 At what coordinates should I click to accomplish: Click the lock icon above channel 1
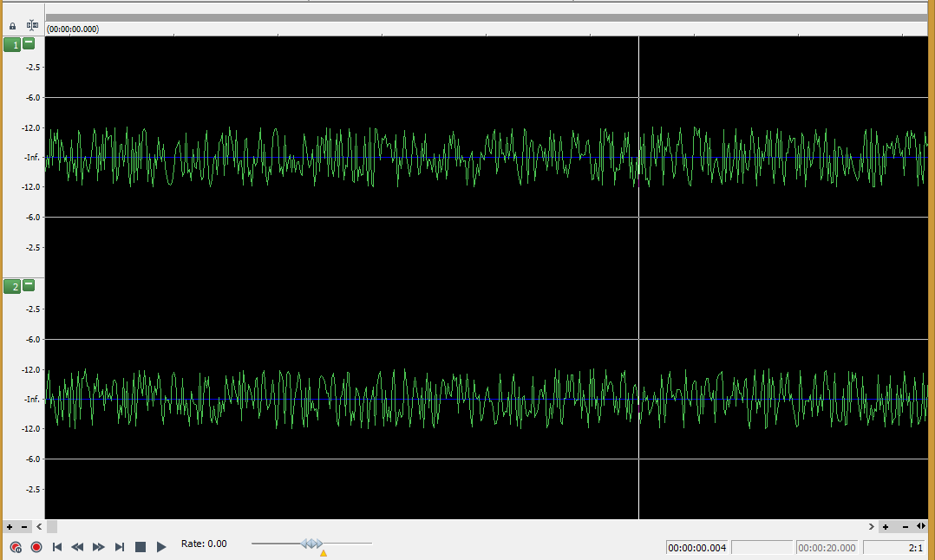[12, 26]
